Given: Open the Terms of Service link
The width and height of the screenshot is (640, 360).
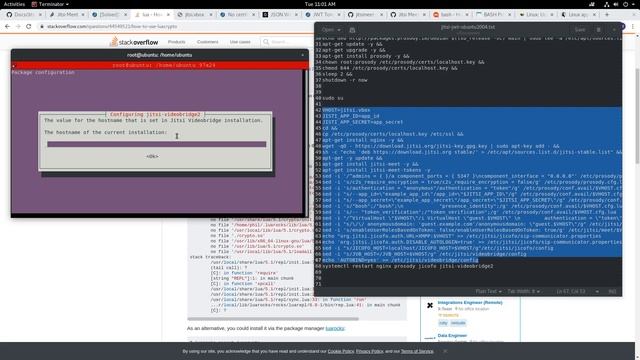Looking at the screenshot, I should pos(417,351).
